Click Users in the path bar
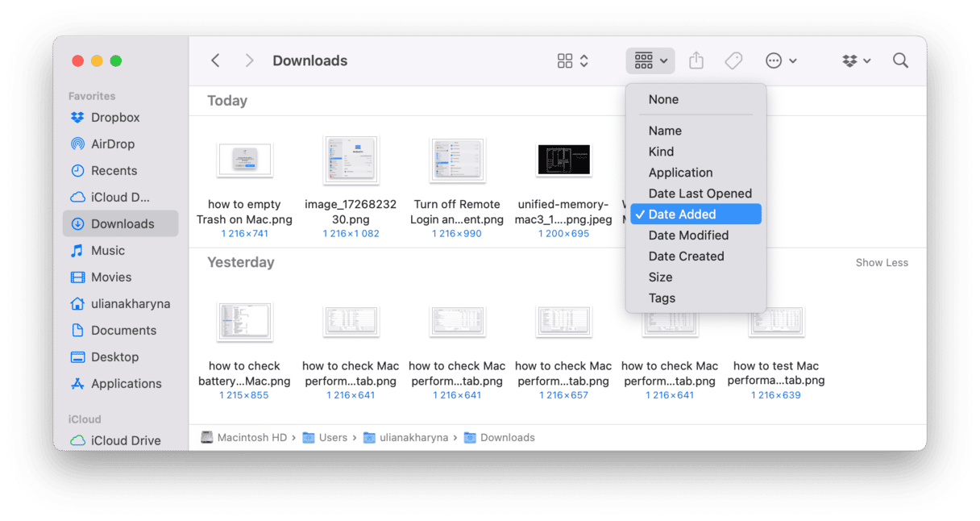980x521 pixels. pos(325,437)
